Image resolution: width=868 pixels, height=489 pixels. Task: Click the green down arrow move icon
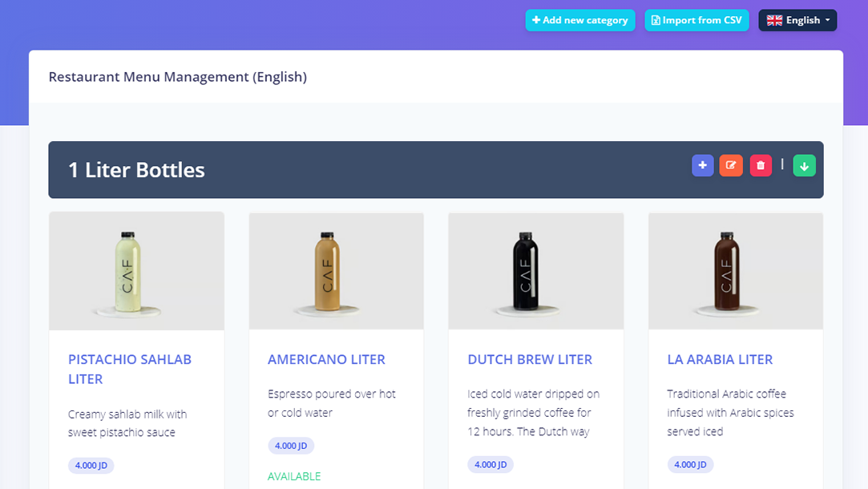pos(804,165)
